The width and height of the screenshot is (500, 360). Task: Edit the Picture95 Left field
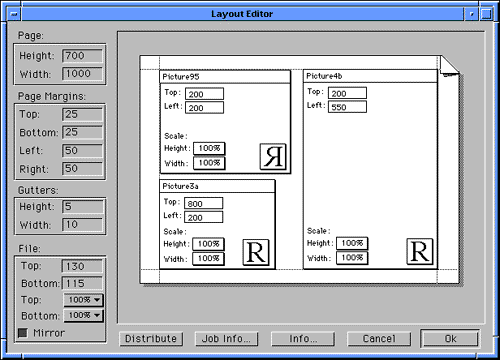204,108
